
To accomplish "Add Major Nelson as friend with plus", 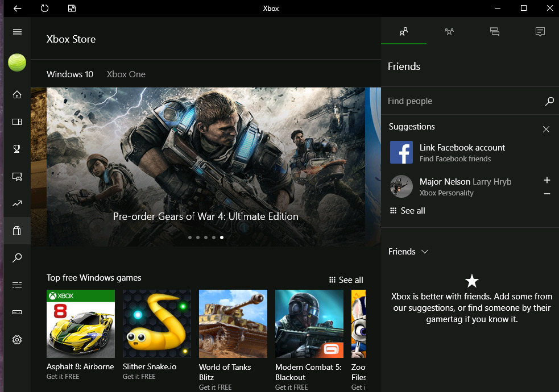I will 547,180.
